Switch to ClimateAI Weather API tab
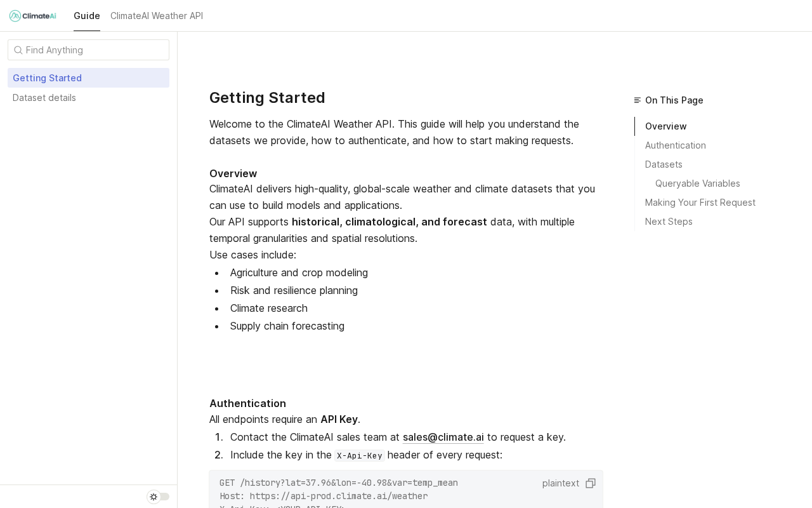The height and width of the screenshot is (508, 812). (x=157, y=16)
